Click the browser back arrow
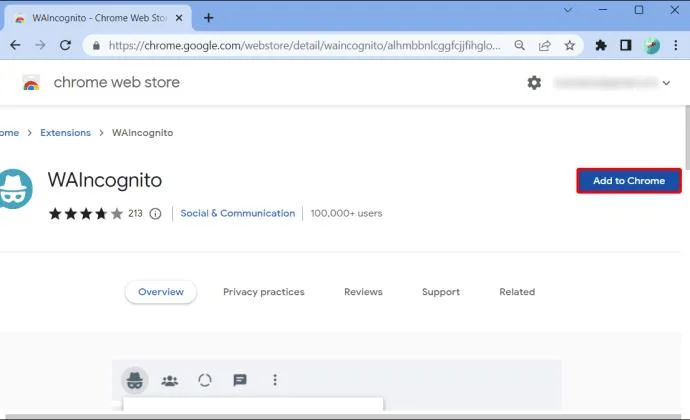Screen dimensions: 690x420 click(15, 45)
